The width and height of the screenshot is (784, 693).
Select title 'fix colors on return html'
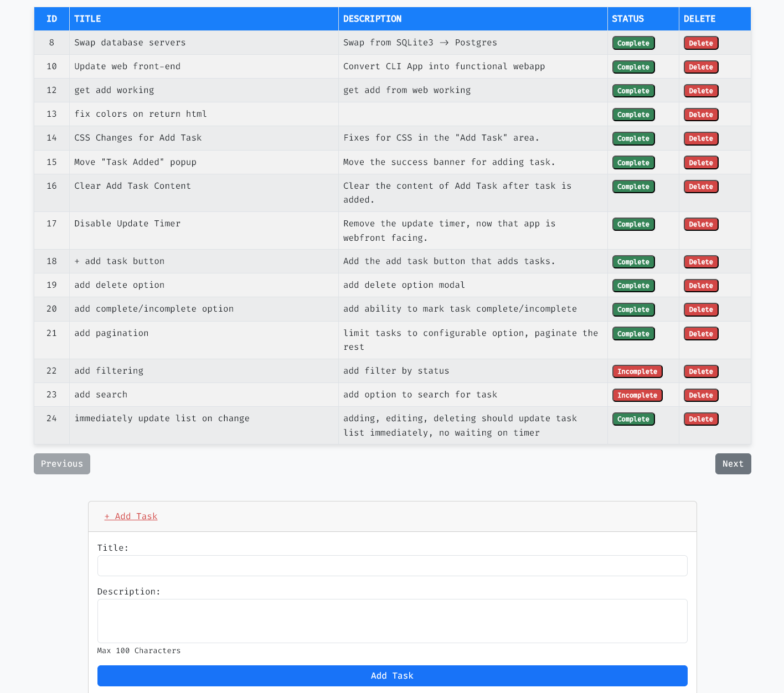click(x=141, y=114)
